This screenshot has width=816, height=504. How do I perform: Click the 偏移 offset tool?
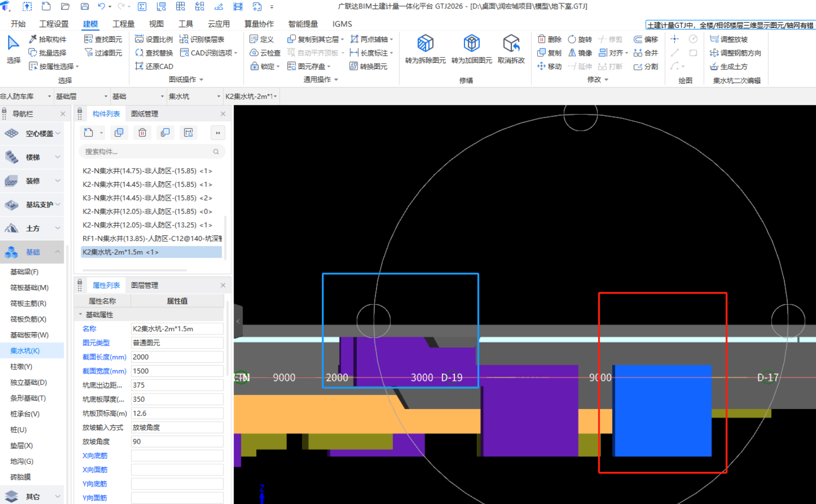(x=646, y=39)
